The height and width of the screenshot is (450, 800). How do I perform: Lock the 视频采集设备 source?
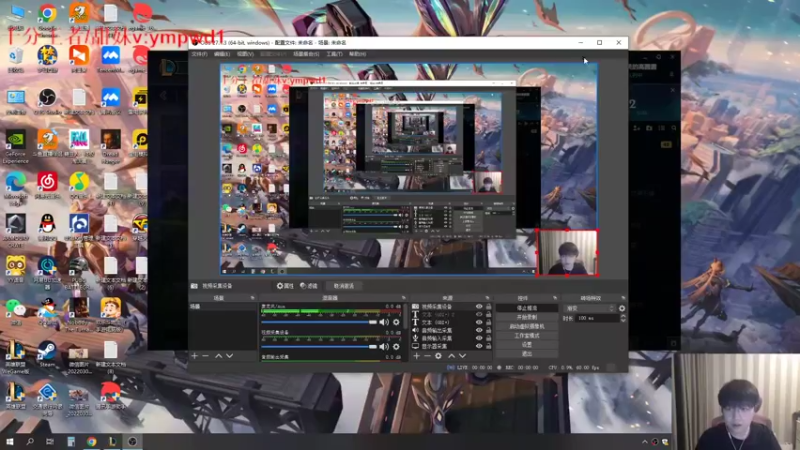[488, 307]
